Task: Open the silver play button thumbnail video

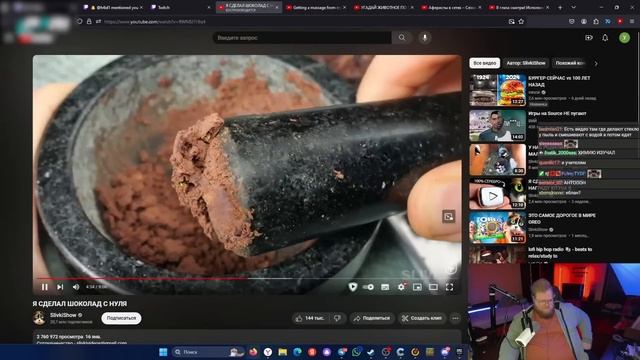Action: click(x=497, y=193)
